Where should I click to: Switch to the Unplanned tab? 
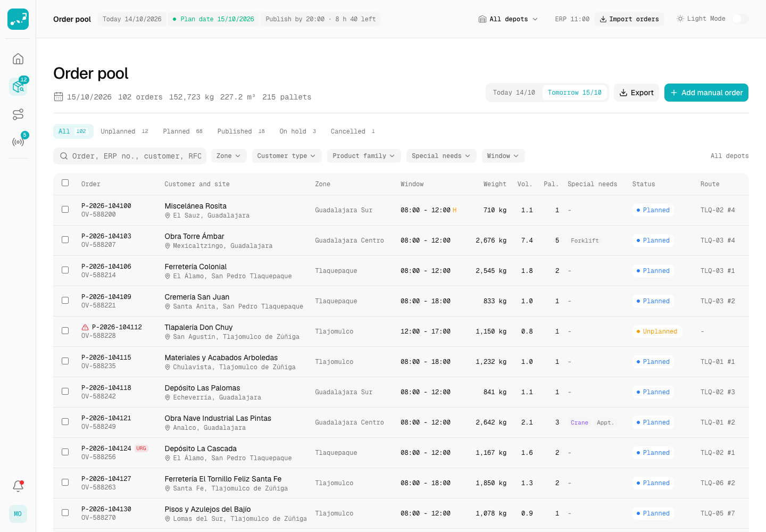tap(124, 131)
